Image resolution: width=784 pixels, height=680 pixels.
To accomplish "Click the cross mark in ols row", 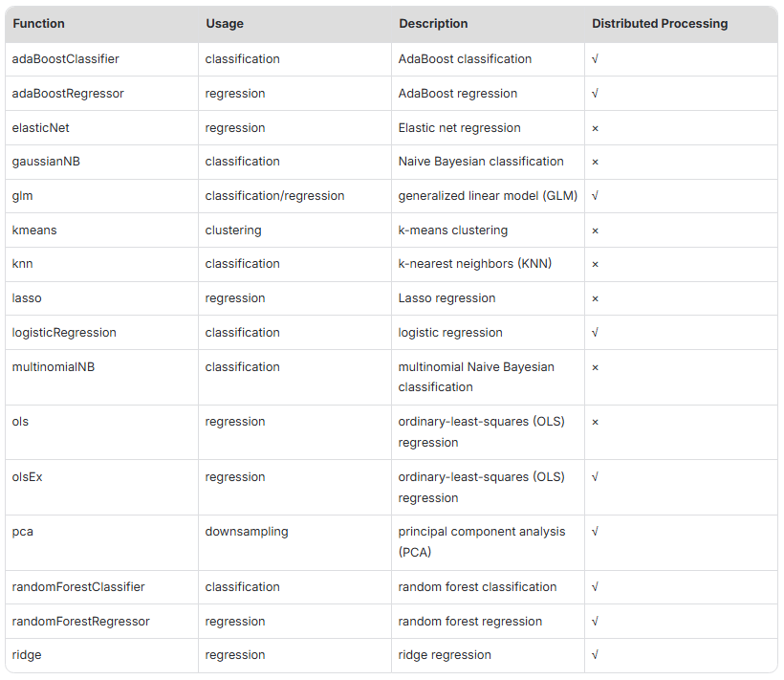I will coord(595,423).
